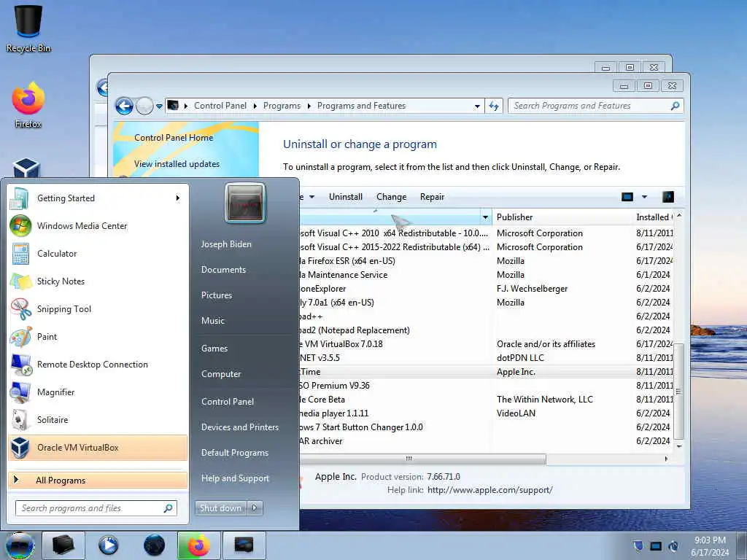Sort by the Publisher column header
747x560 pixels.
(562, 217)
